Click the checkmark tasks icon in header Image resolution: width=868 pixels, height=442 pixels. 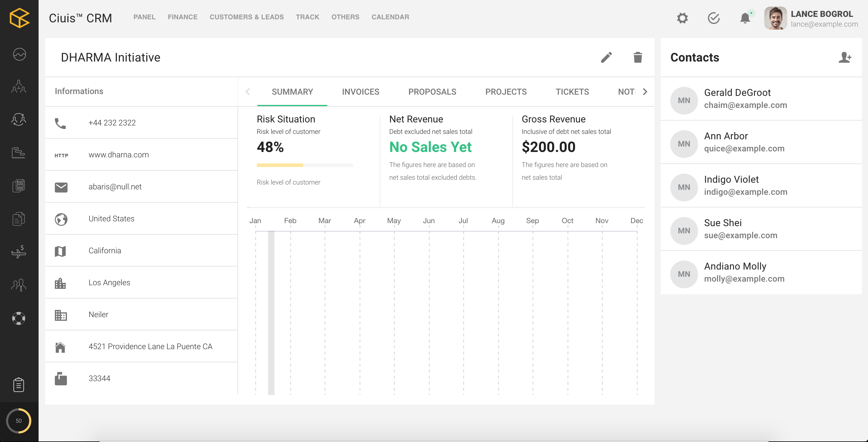tap(714, 18)
